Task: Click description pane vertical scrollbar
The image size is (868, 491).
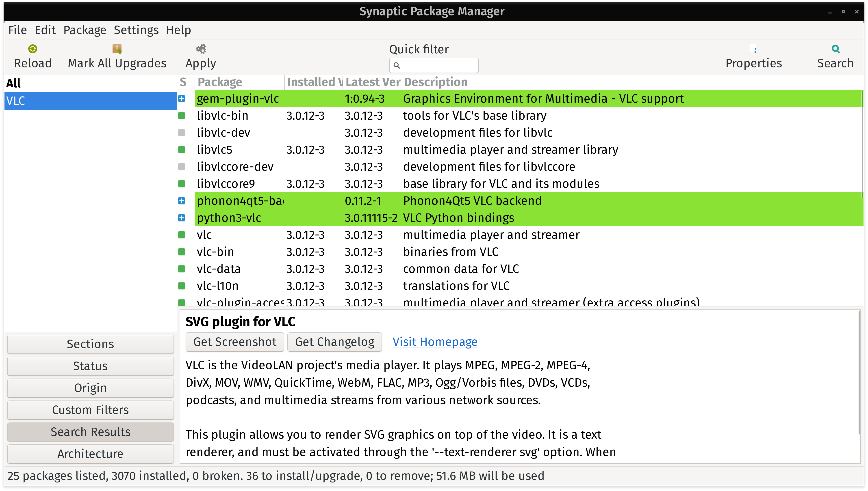Action: tap(859, 373)
